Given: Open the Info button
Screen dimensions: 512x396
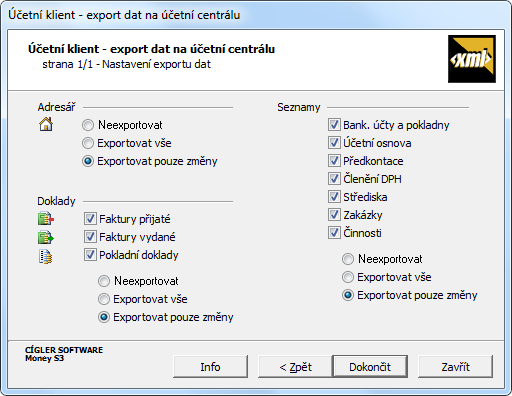Looking at the screenshot, I should tap(210, 367).
